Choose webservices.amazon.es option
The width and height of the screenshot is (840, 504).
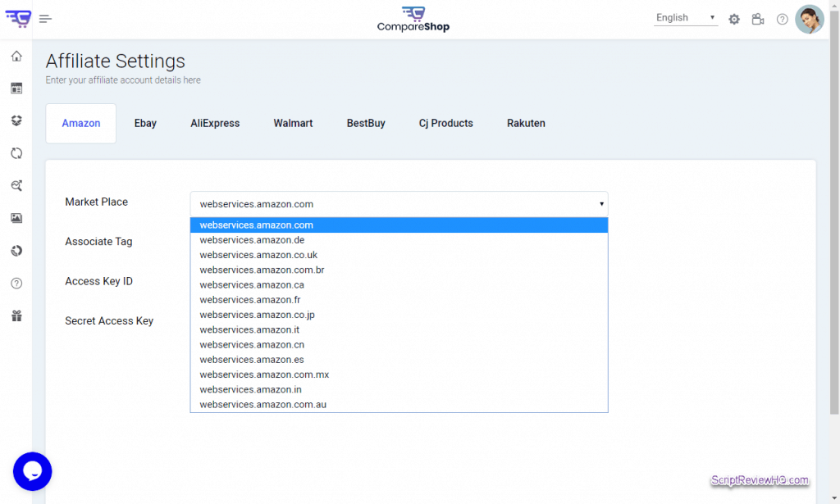(399, 360)
